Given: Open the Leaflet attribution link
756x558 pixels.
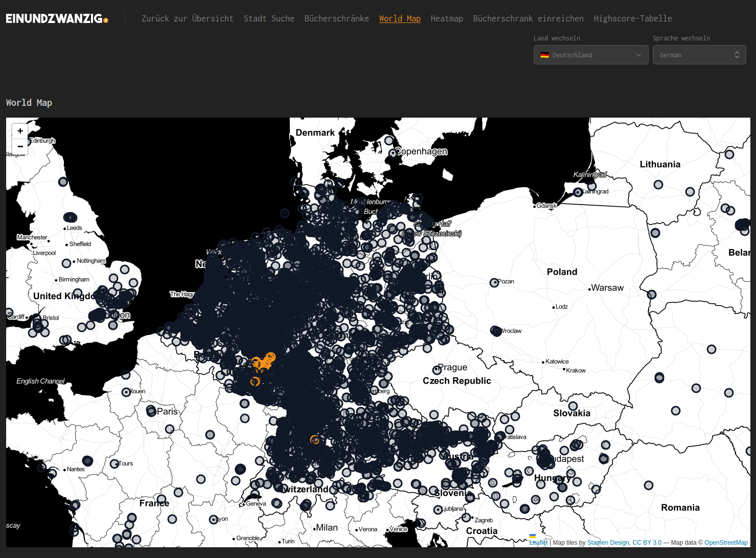Looking at the screenshot, I should 538,543.
